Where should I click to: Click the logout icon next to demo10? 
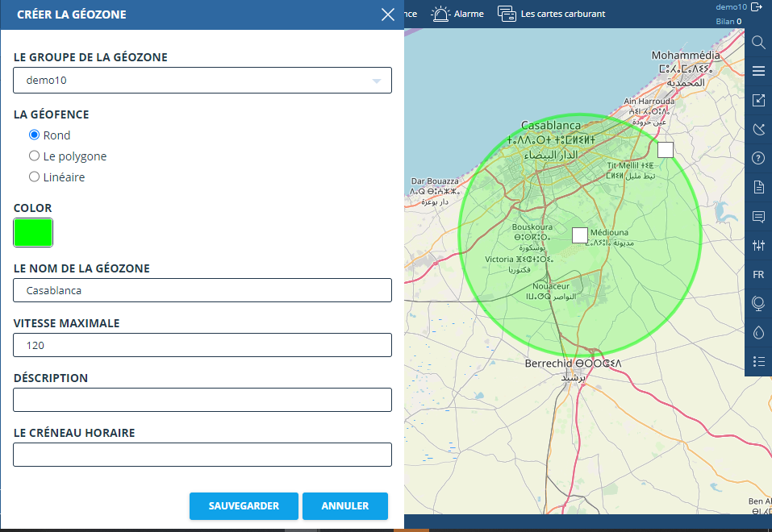click(757, 7)
